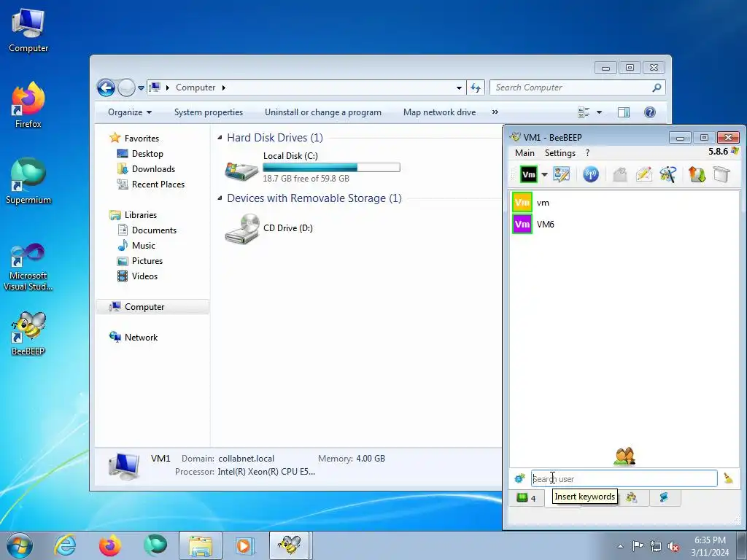Click the Forward arrow in Explorer window
747x560 pixels.
pos(126,87)
